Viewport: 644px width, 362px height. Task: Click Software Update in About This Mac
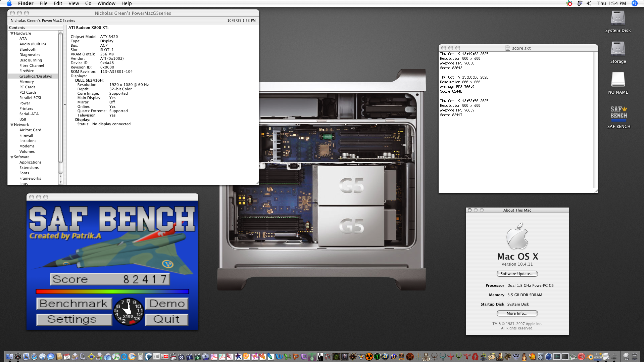[x=517, y=274]
